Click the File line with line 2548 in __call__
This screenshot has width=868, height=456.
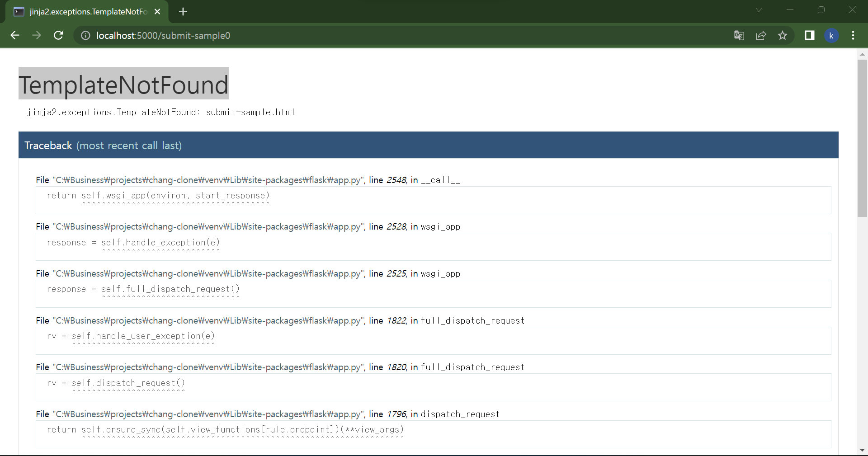[248, 180]
